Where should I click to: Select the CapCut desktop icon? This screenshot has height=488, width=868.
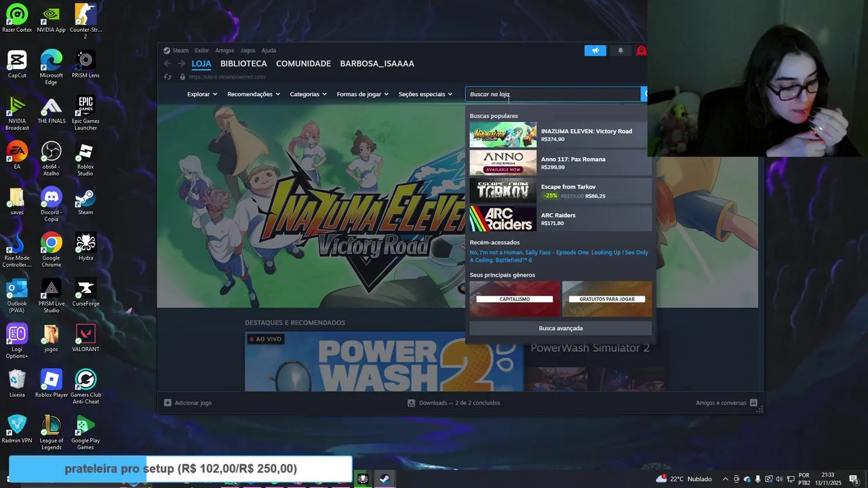coord(17,64)
